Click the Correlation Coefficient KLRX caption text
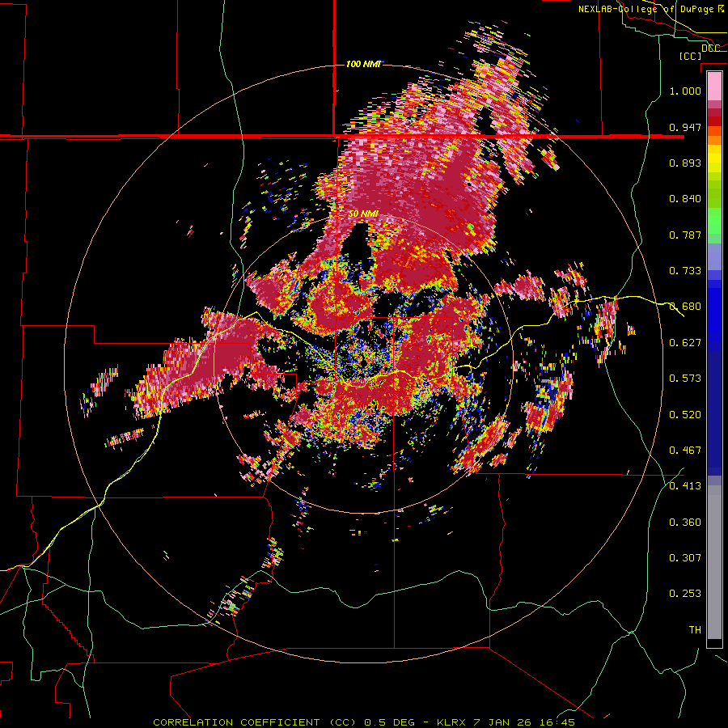This screenshot has width=728, height=728. (x=364, y=722)
